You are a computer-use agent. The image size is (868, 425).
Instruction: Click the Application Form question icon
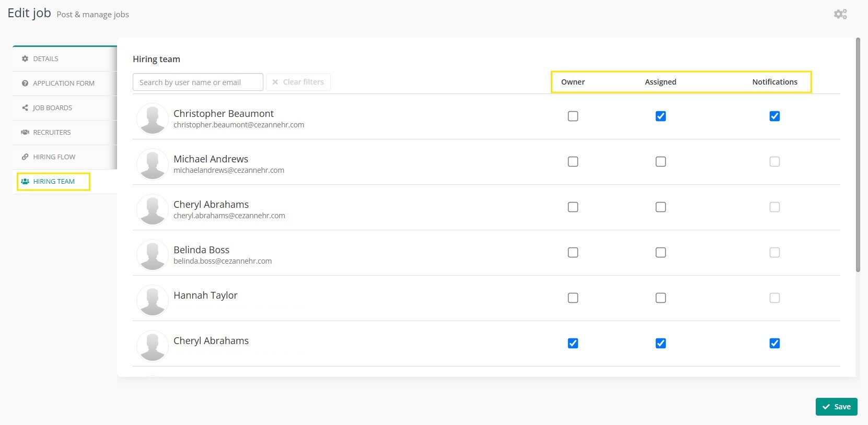pos(25,84)
